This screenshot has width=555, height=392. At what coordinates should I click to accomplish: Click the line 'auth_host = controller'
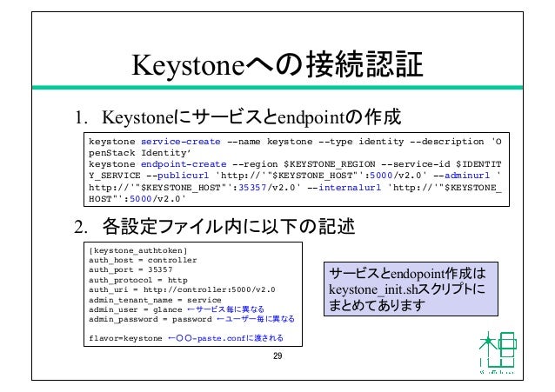click(143, 260)
